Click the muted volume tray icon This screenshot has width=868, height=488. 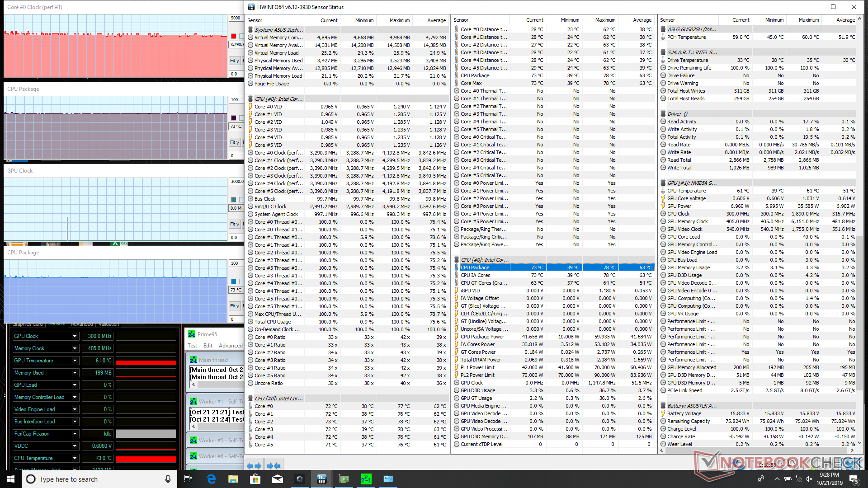pyautogui.click(x=809, y=479)
